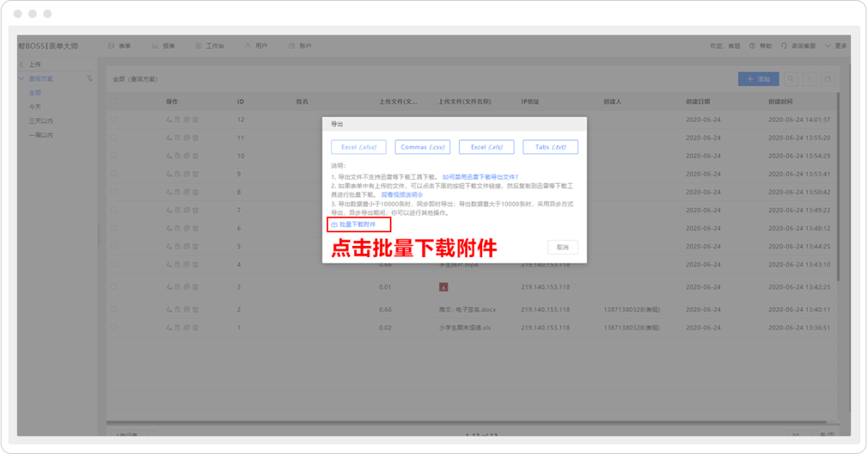Toggle the select-all checkbox in table header

tap(114, 102)
